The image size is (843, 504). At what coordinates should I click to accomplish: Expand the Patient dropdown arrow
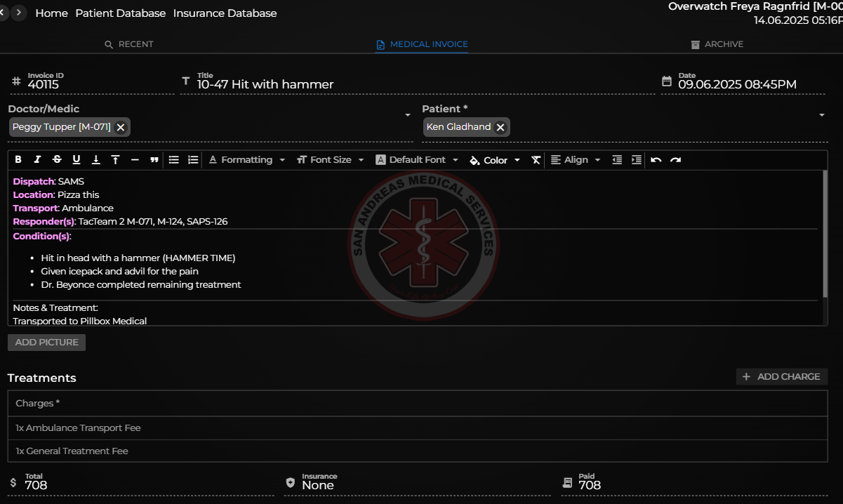tap(821, 115)
